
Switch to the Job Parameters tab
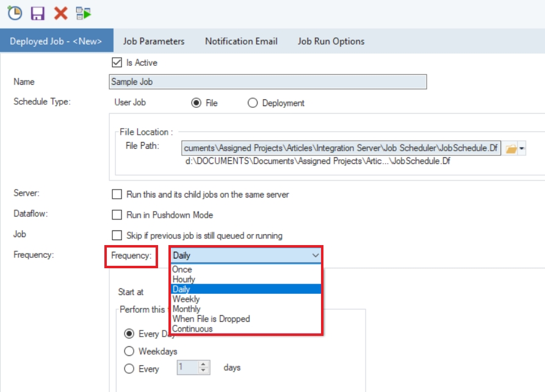(154, 41)
